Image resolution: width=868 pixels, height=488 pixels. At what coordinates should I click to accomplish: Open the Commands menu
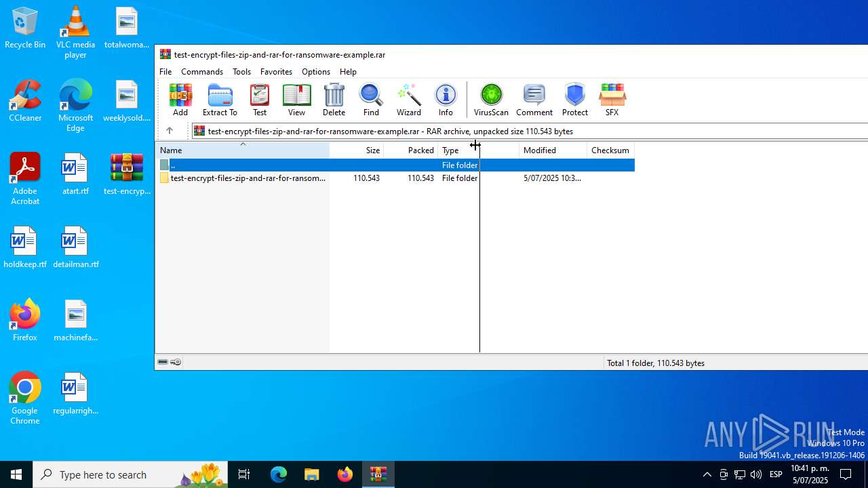pos(202,71)
